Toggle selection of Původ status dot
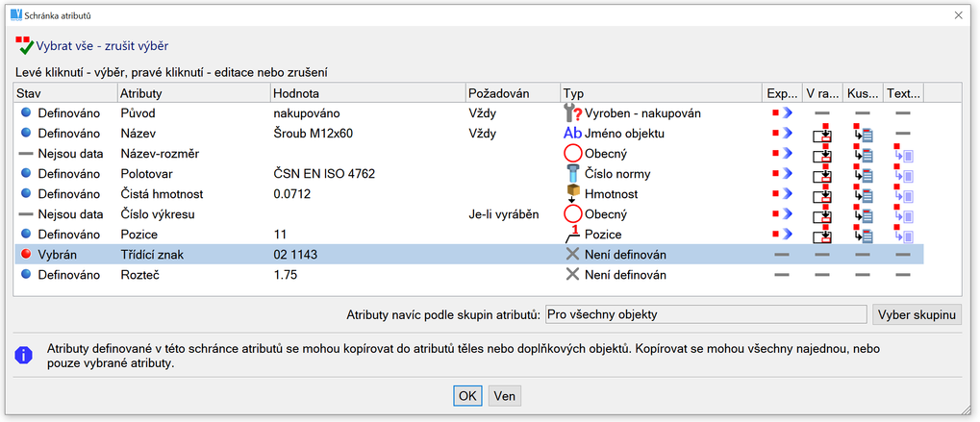 click(26, 113)
